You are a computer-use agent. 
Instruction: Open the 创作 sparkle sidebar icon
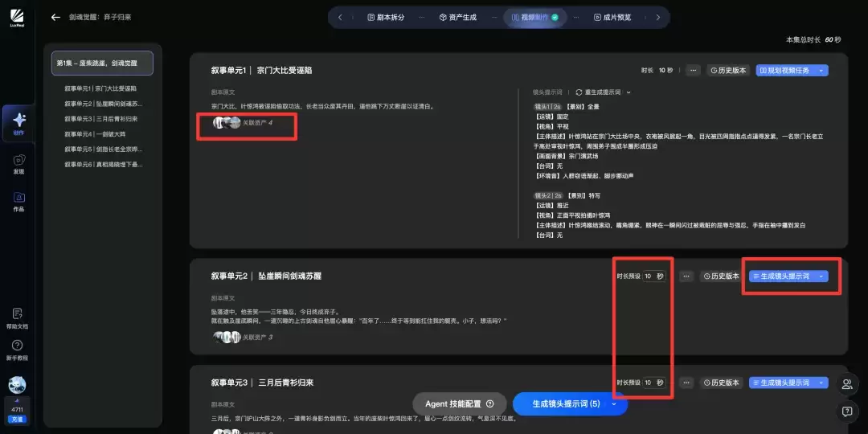(18, 120)
